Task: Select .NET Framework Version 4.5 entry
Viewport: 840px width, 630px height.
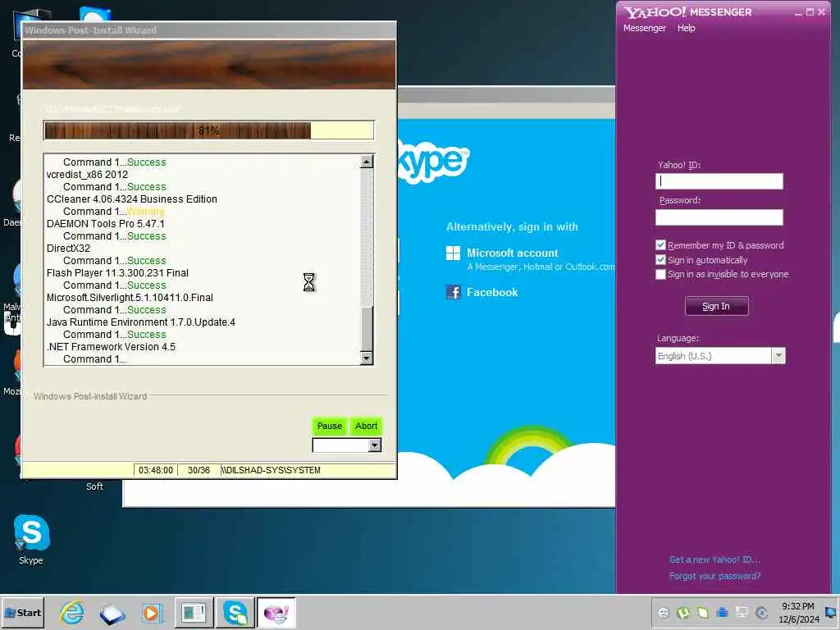Action: (111, 347)
